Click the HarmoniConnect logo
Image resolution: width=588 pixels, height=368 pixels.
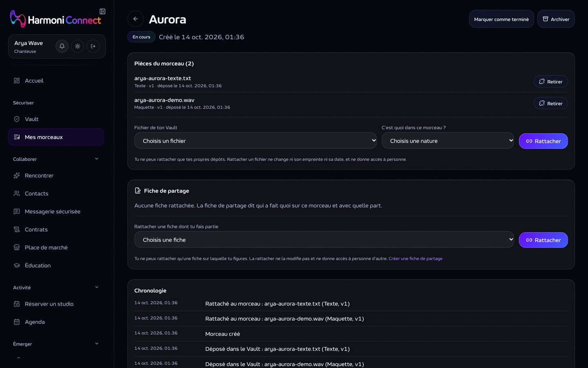(56, 19)
